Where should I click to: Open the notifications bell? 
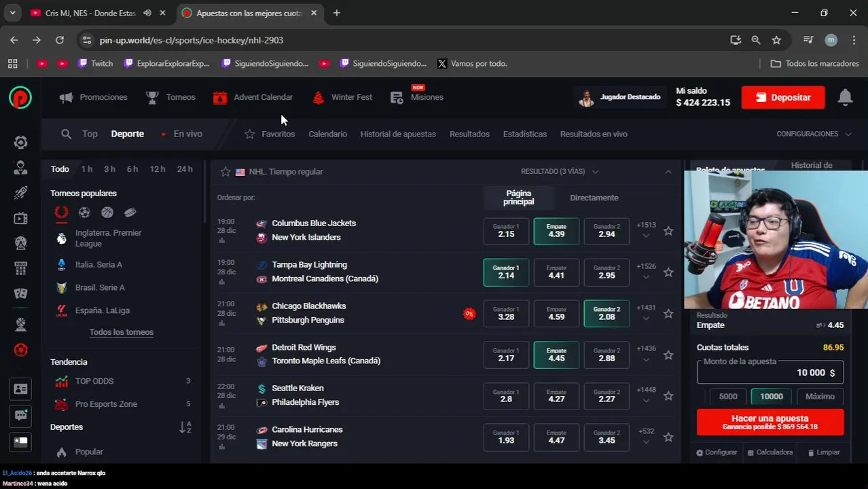point(845,97)
